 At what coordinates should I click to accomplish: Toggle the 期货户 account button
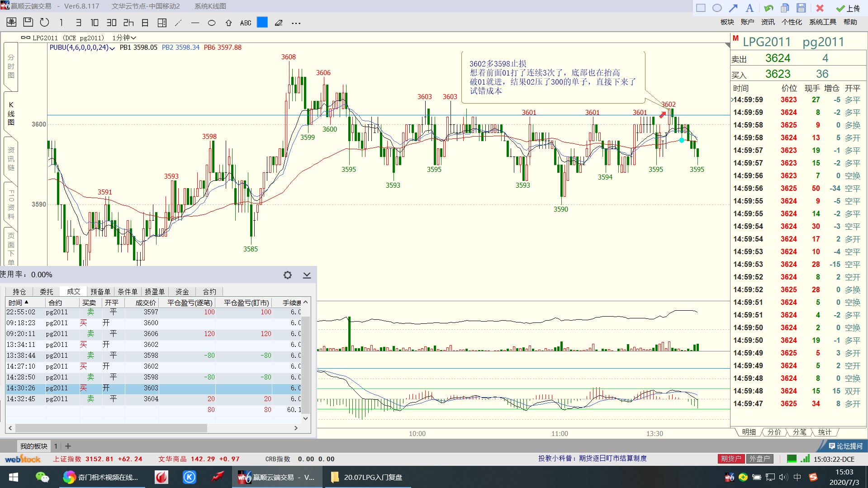click(731, 459)
